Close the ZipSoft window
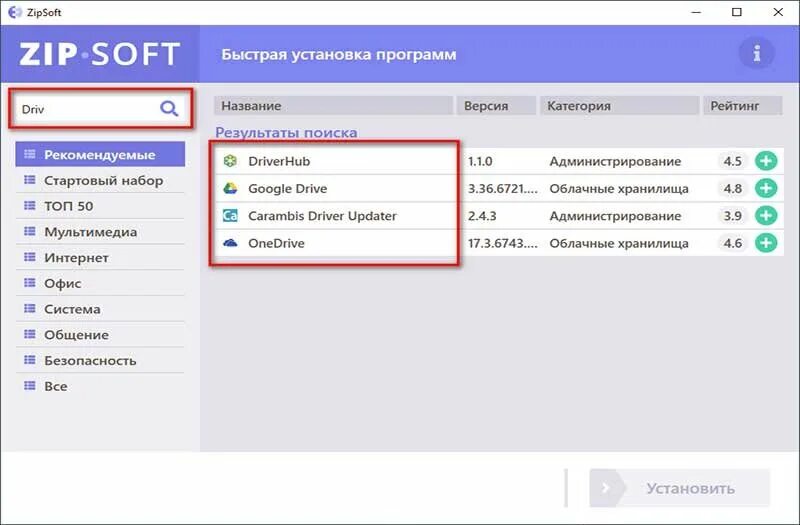The image size is (800, 525). pyautogui.click(x=778, y=12)
